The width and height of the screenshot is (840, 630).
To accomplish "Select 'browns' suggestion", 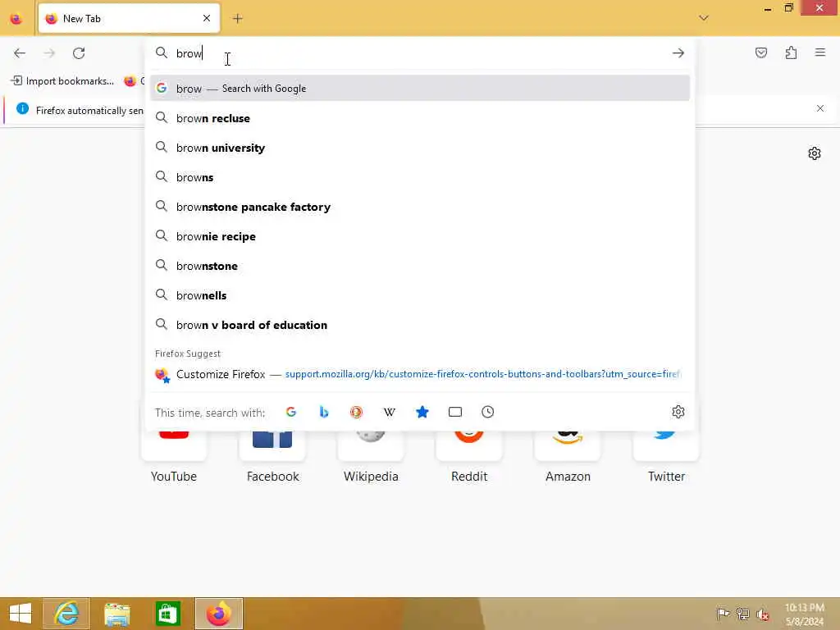I will 419,177.
